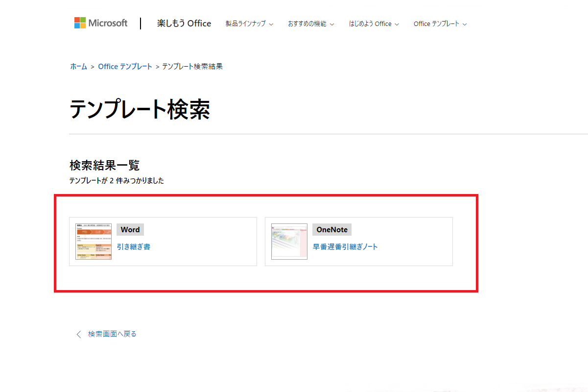Click the back arrow icon before 検索画面へ戻る

78,334
